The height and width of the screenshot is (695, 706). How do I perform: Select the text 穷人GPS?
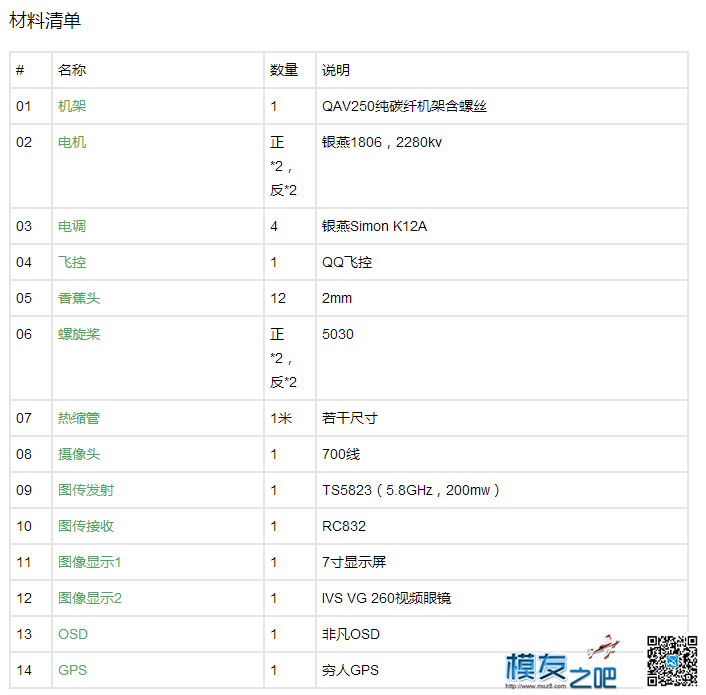350,670
